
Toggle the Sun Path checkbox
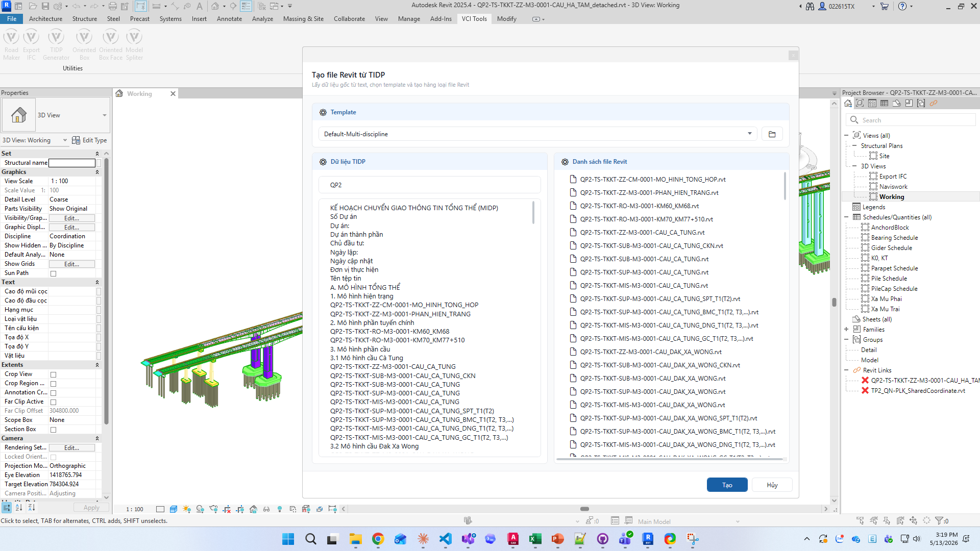[x=53, y=273]
